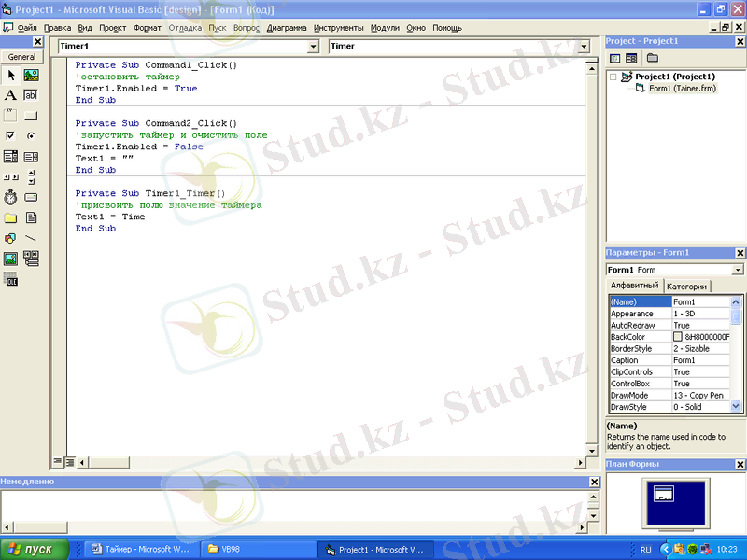
Task: Open the Timer1 object dropdown
Action: pyautogui.click(x=312, y=47)
